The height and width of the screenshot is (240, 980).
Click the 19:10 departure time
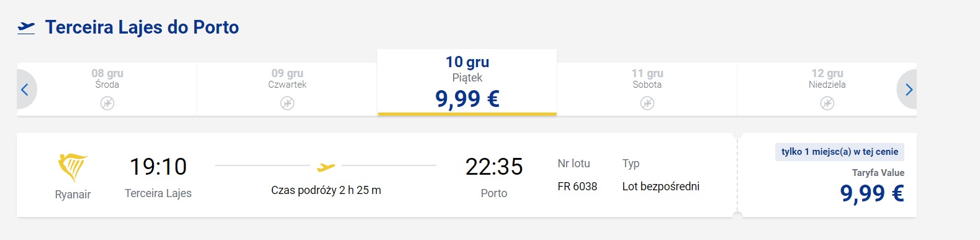[158, 167]
